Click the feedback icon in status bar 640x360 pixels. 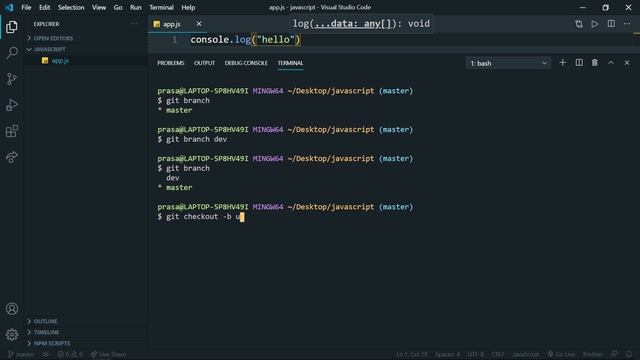[614, 354]
